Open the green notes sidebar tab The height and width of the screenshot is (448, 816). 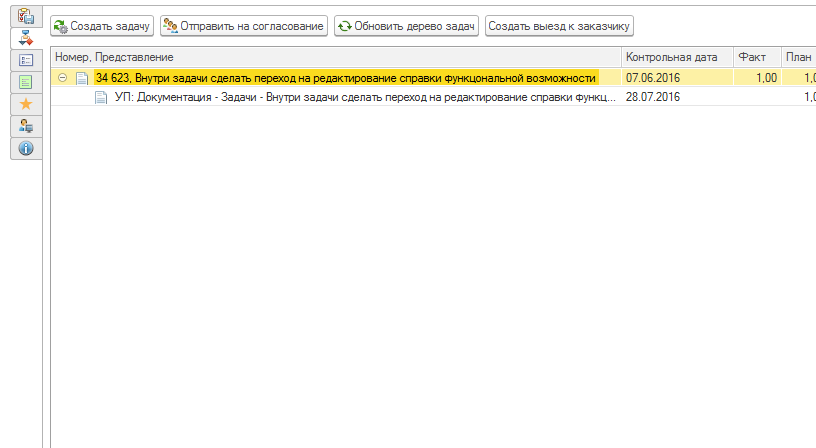click(x=27, y=82)
